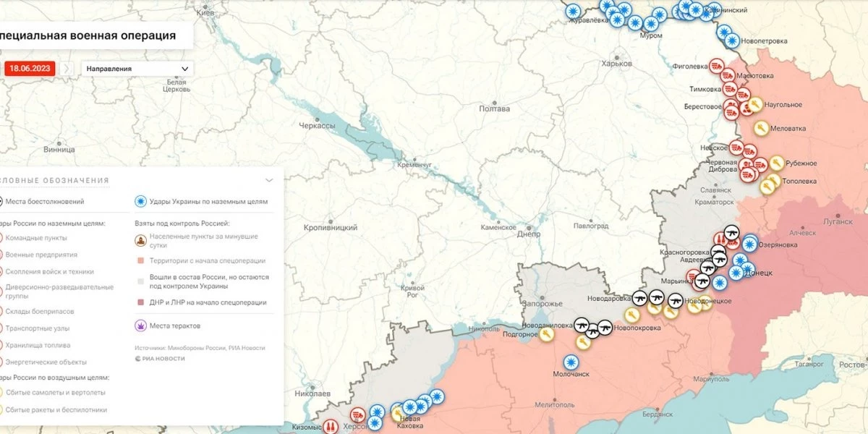Image resolution: width=868 pixels, height=434 pixels.
Task: Click the yellow missile marker beside Рубежное
Action: 777,163
